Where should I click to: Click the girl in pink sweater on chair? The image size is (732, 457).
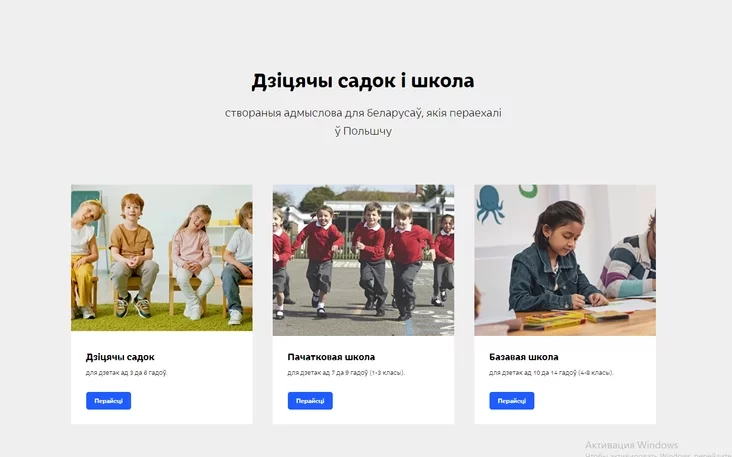[x=192, y=261]
